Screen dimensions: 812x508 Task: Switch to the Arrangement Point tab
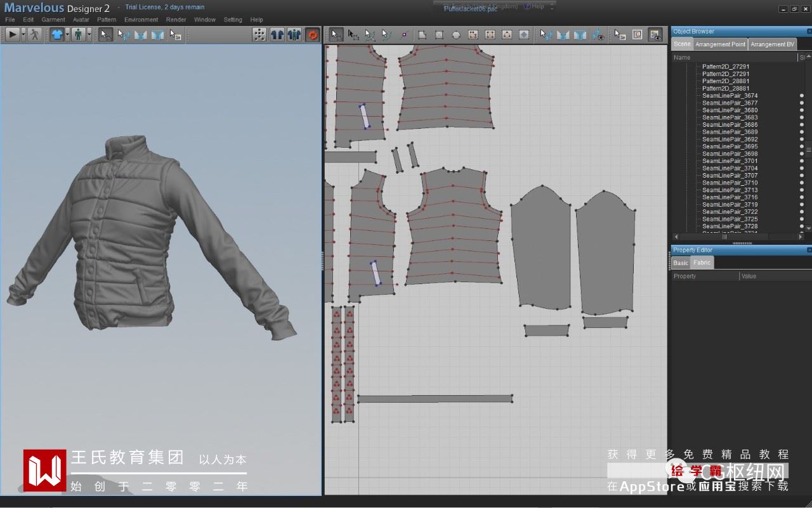pyautogui.click(x=720, y=44)
